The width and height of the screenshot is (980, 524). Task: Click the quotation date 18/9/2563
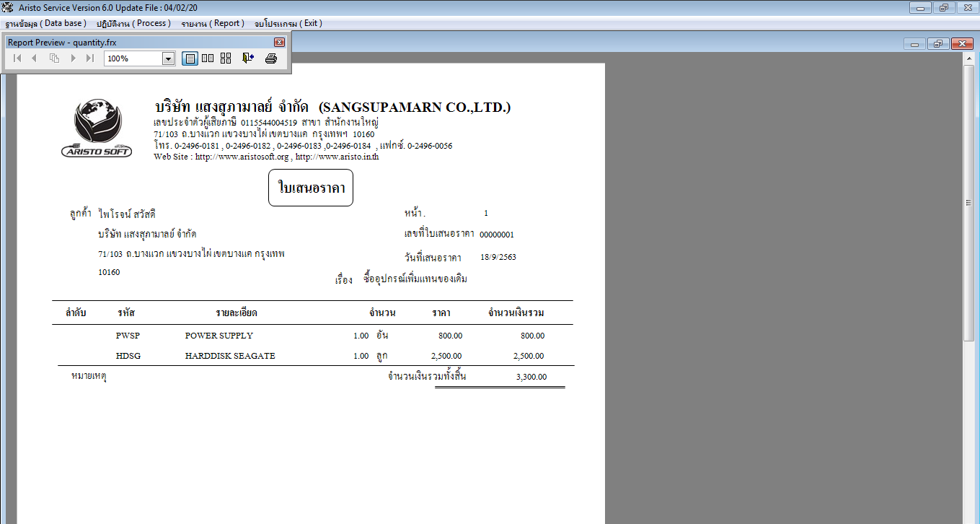(x=498, y=257)
